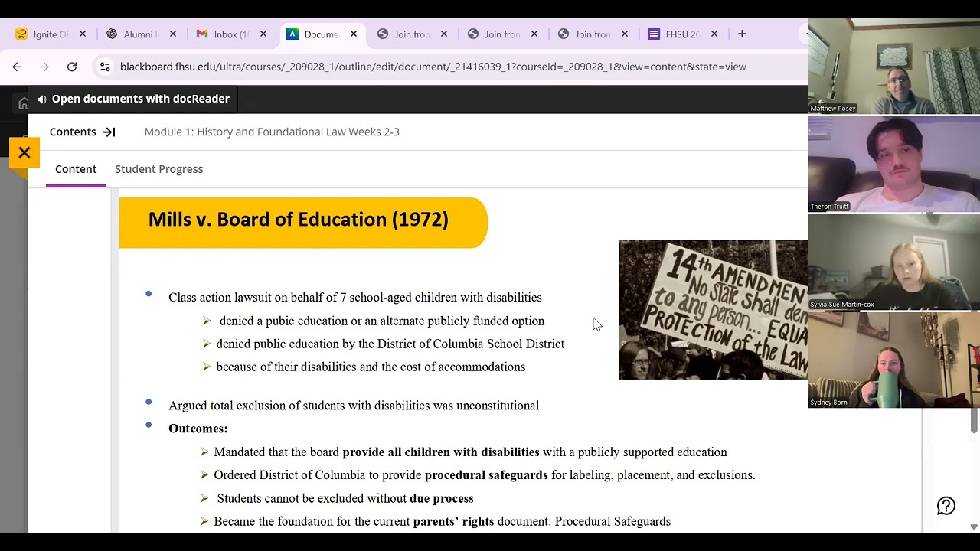Click the blackboard.fhsu.edu address bar
This screenshot has width=980, height=551.
[x=433, y=67]
